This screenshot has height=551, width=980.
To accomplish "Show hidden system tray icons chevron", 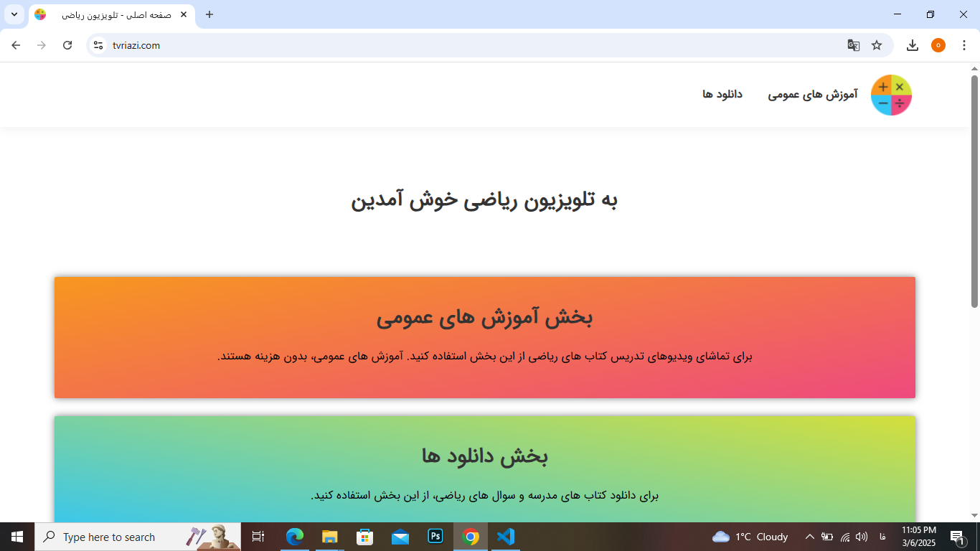I will (x=809, y=537).
